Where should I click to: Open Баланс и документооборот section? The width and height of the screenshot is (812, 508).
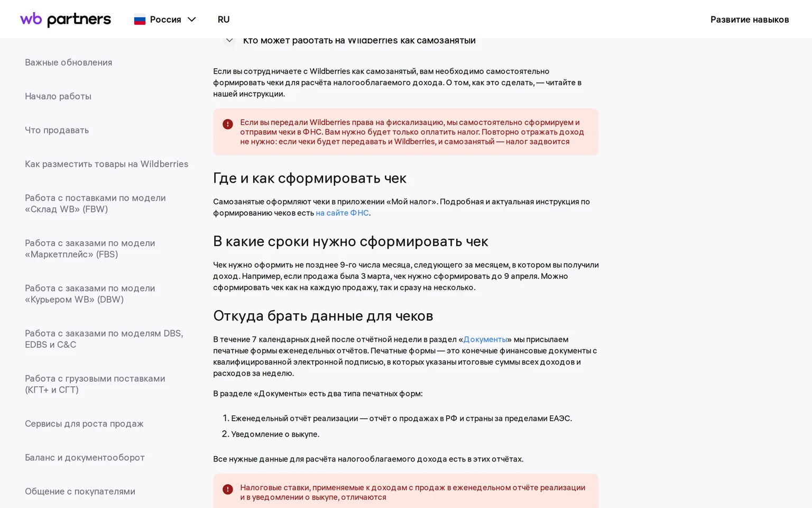[85, 458]
